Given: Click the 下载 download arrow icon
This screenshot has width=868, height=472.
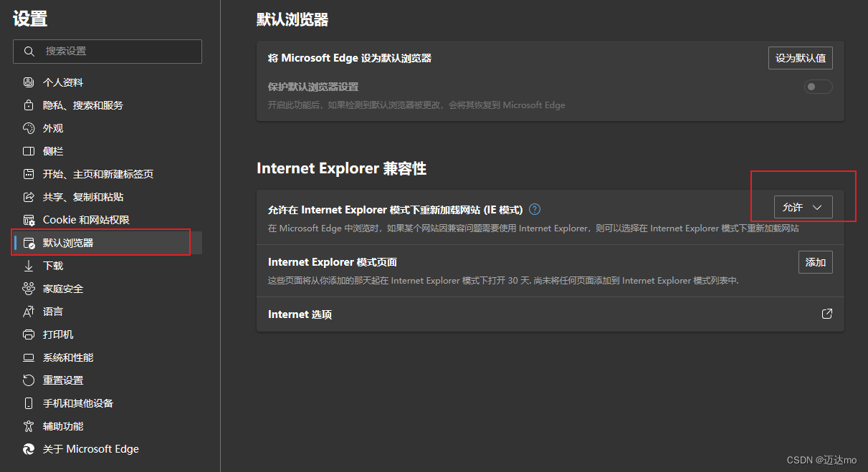Looking at the screenshot, I should [29, 266].
